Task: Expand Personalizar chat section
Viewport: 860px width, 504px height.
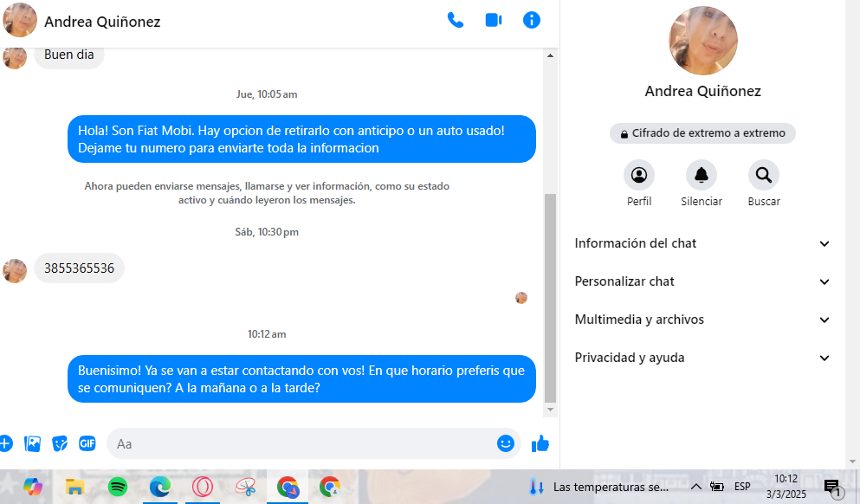Action: pyautogui.click(x=702, y=281)
